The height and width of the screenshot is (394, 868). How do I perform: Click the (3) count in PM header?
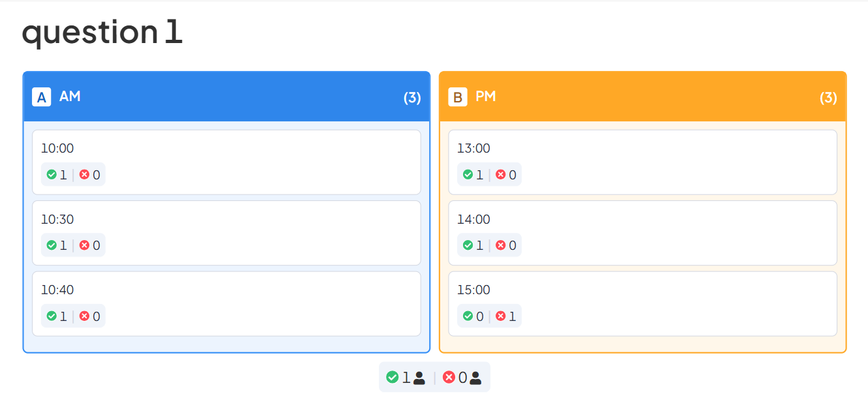coord(828,98)
